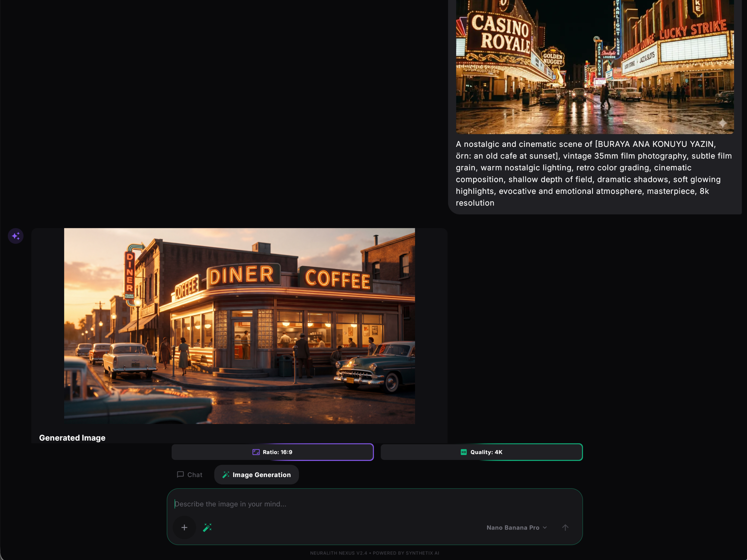Switch to the Chat tab
This screenshot has width=747, height=560.
189,475
